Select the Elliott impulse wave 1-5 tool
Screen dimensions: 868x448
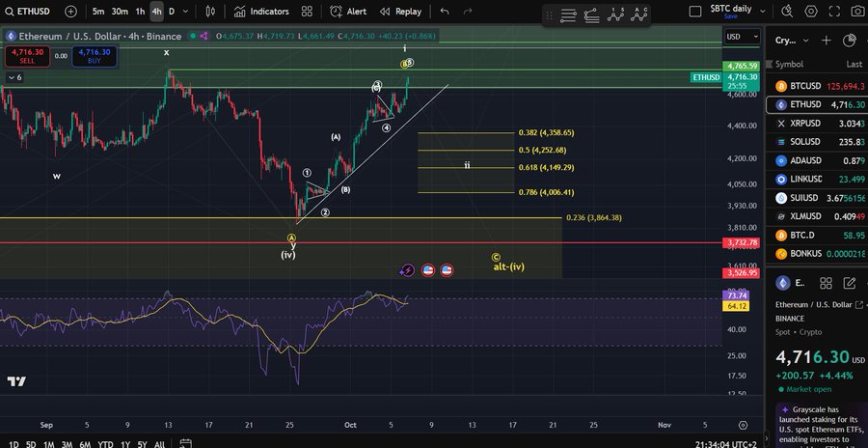615,15
